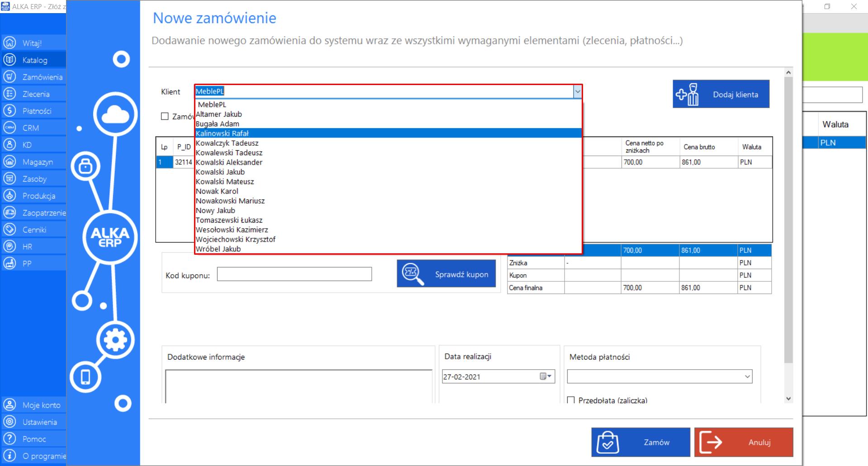Choose Kowalski Aleksander from clients

coord(388,162)
